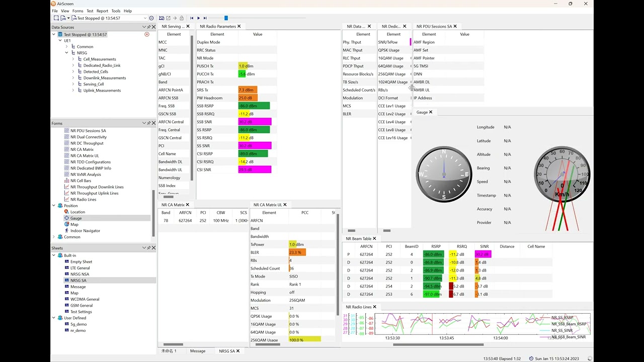Close the Gauge tab
644x362 pixels.
click(x=431, y=112)
